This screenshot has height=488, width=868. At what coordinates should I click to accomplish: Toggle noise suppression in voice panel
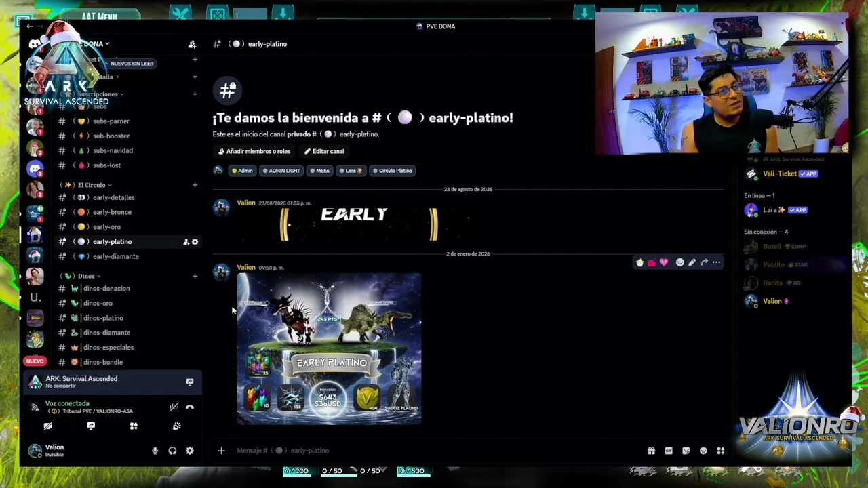[174, 407]
